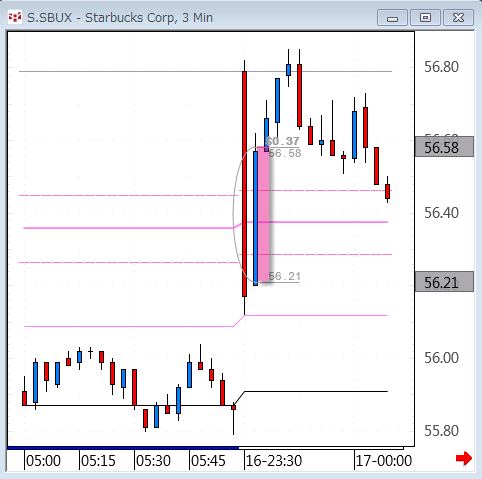Click the 05:15 time axis label

coord(98,461)
